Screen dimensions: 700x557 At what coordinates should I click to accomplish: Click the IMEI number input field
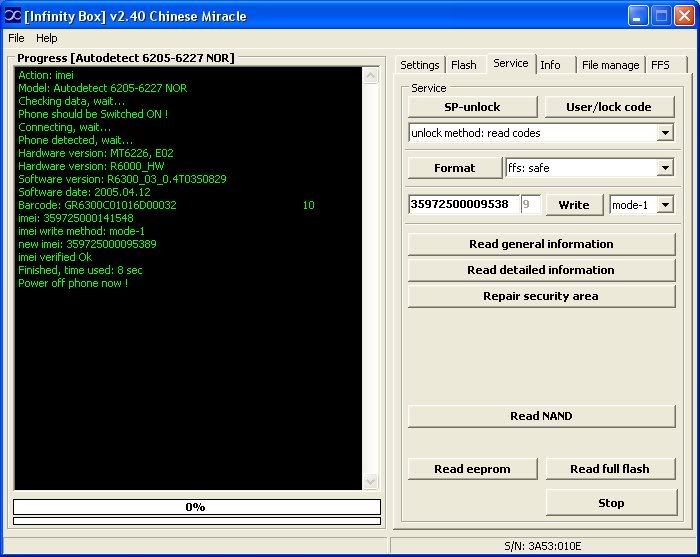[x=464, y=204]
